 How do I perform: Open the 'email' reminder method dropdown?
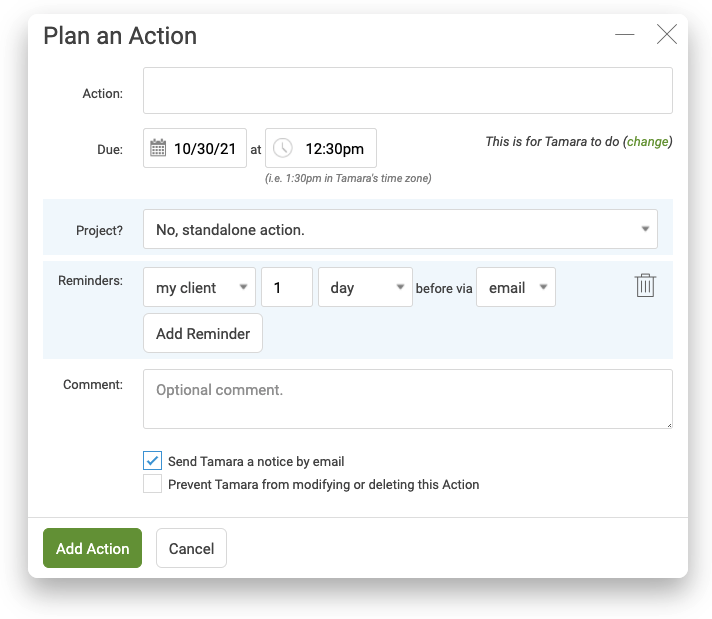pyautogui.click(x=515, y=287)
